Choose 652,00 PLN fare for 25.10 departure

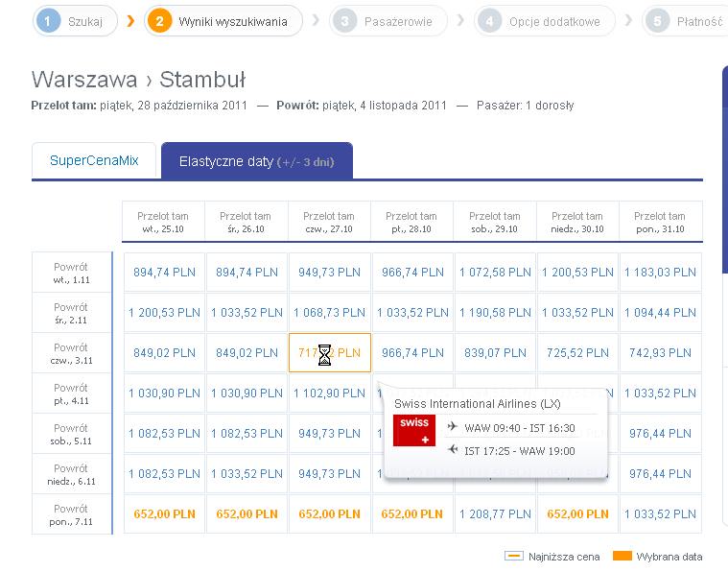coord(164,513)
